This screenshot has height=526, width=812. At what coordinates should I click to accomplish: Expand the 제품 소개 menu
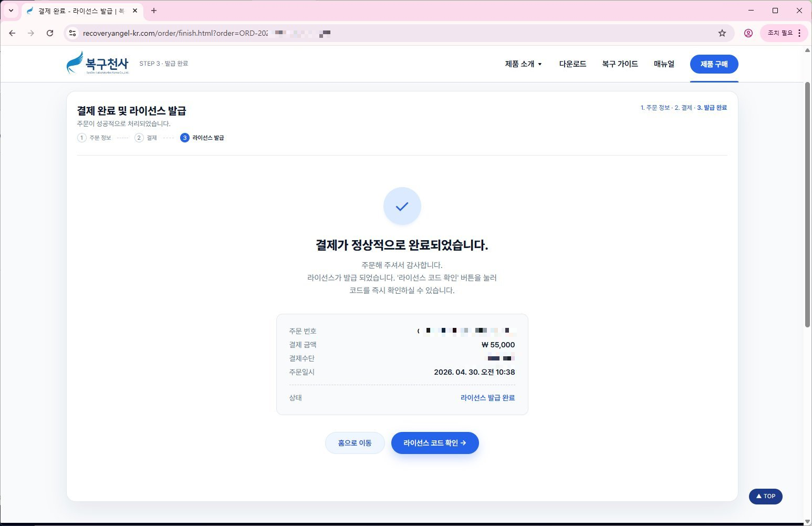[x=523, y=64]
